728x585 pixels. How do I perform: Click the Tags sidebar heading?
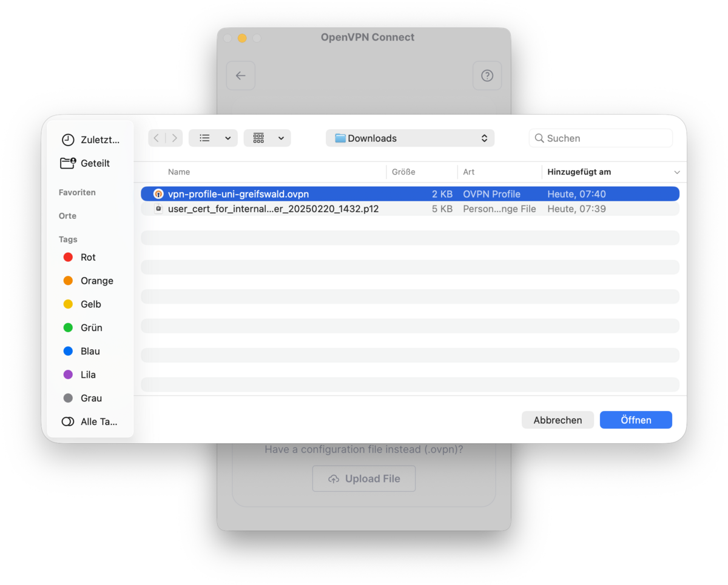click(68, 239)
